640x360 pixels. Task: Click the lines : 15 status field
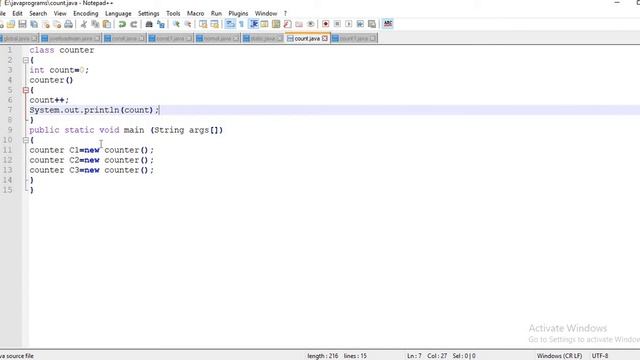(x=355, y=356)
